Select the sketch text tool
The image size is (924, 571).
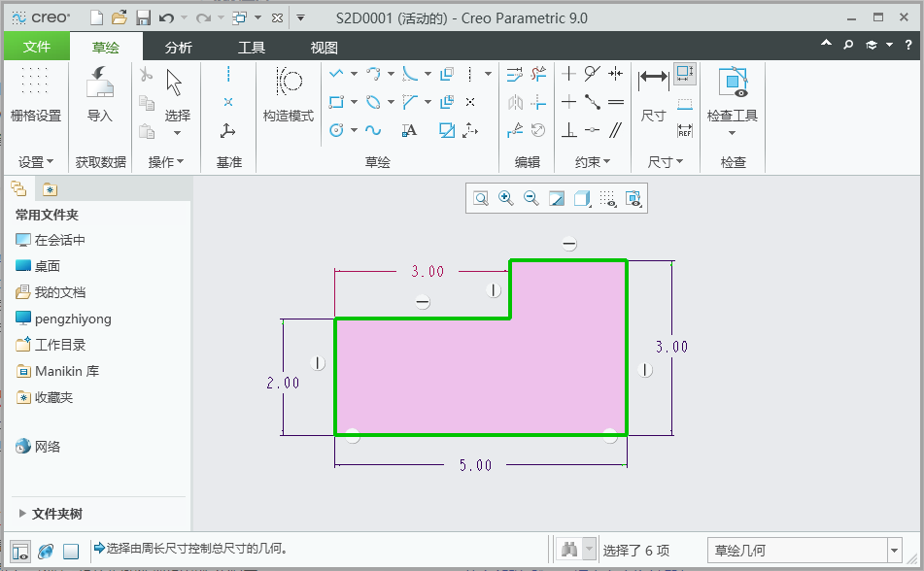pos(410,130)
